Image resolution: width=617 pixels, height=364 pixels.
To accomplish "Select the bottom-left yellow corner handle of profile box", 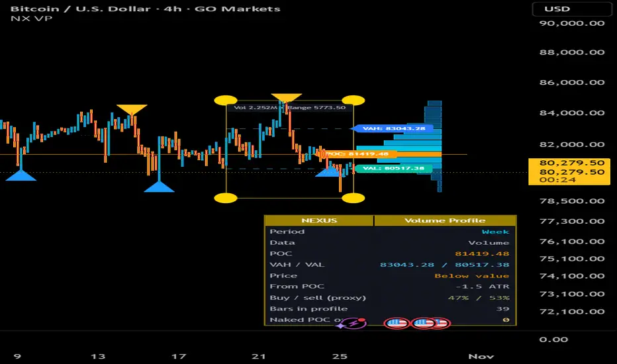I will [226, 198].
